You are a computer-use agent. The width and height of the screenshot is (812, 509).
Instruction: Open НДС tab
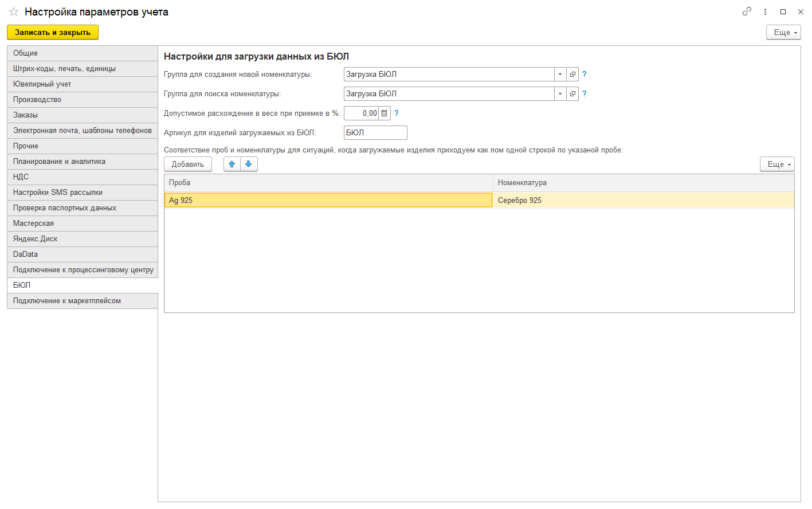83,177
